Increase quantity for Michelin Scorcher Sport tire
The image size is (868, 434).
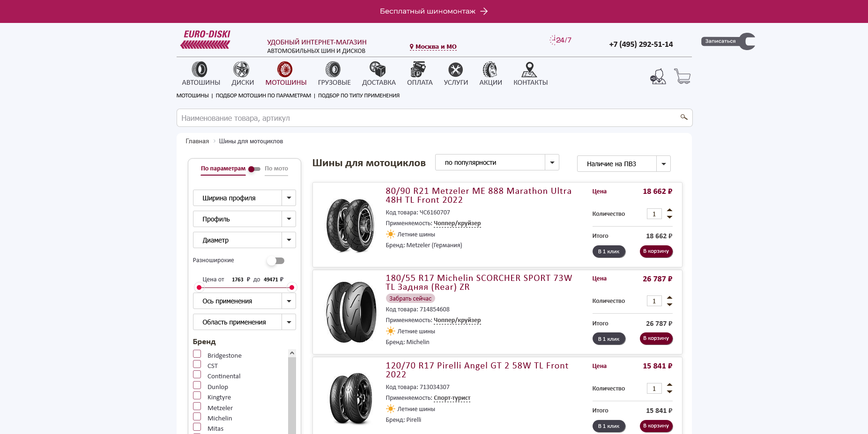pyautogui.click(x=670, y=297)
